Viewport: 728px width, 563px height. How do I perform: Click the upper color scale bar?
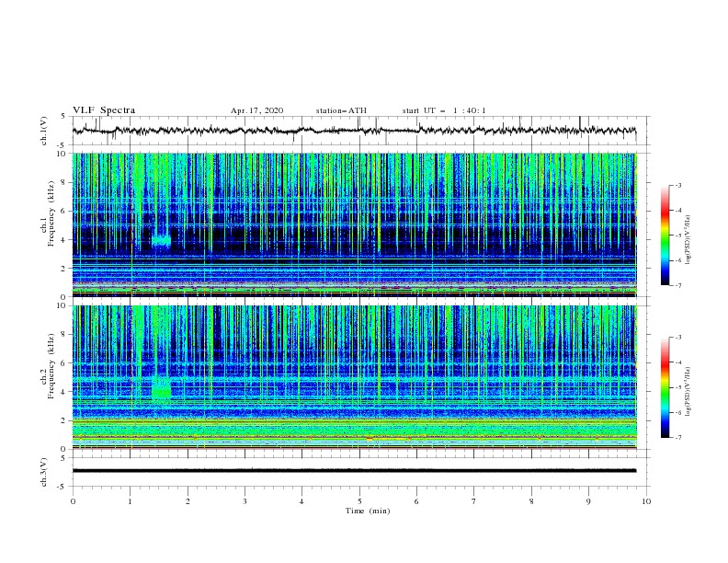point(665,236)
